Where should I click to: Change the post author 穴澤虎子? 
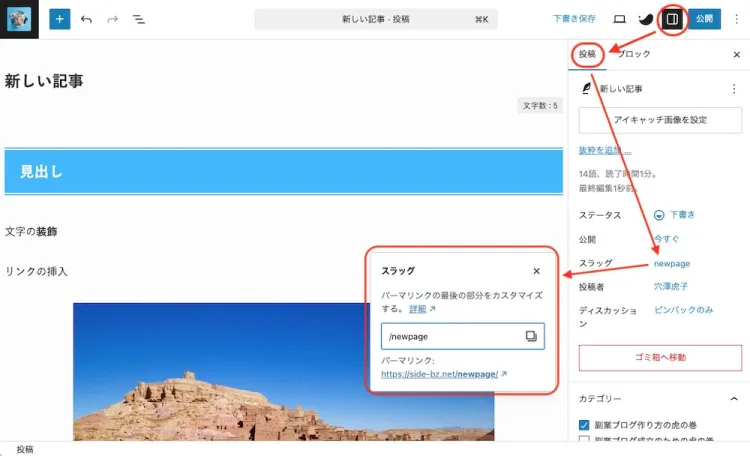click(671, 286)
